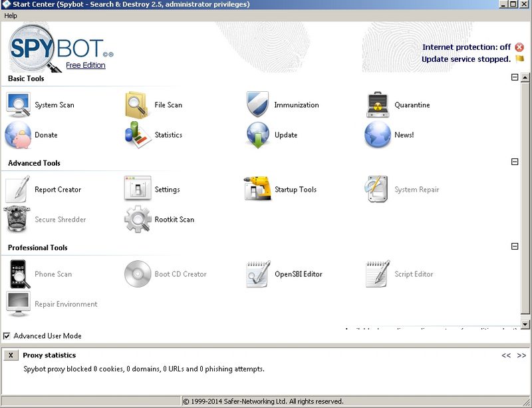Click the scrollbar down arrow

click(x=525, y=324)
